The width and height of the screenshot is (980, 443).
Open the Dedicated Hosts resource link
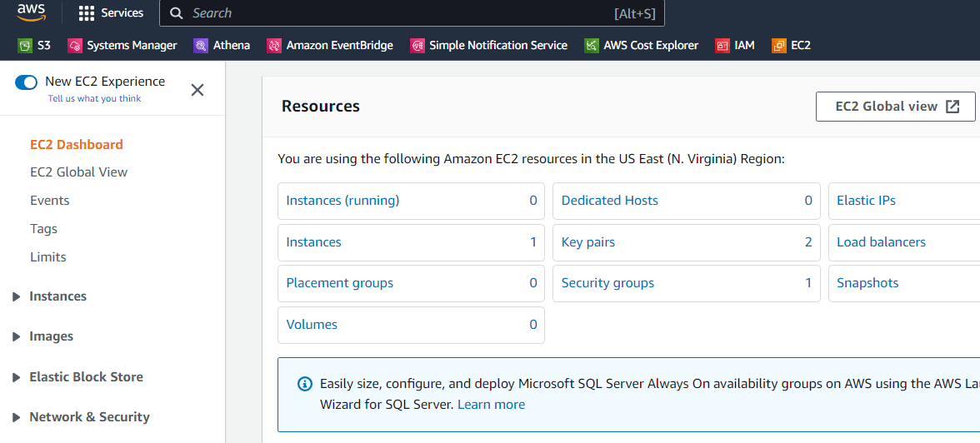(609, 201)
